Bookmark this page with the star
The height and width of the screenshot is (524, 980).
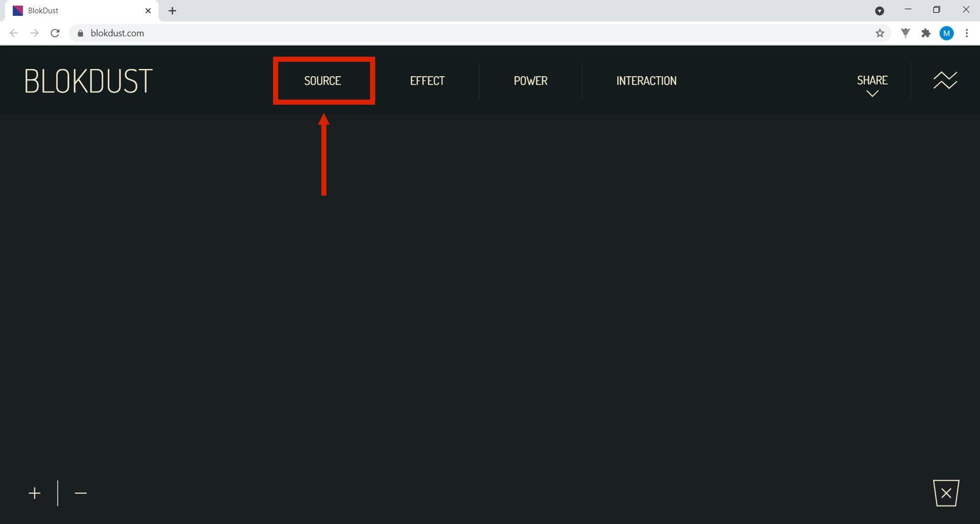point(880,33)
